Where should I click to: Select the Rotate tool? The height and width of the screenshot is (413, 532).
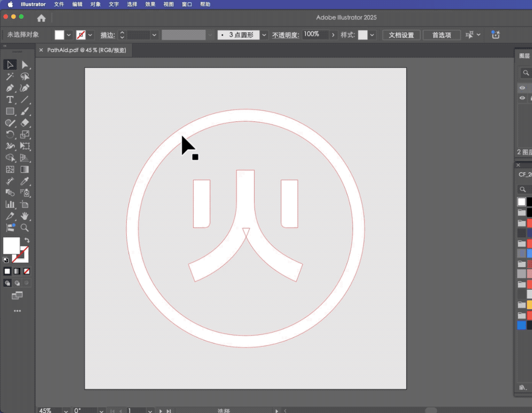click(x=10, y=134)
